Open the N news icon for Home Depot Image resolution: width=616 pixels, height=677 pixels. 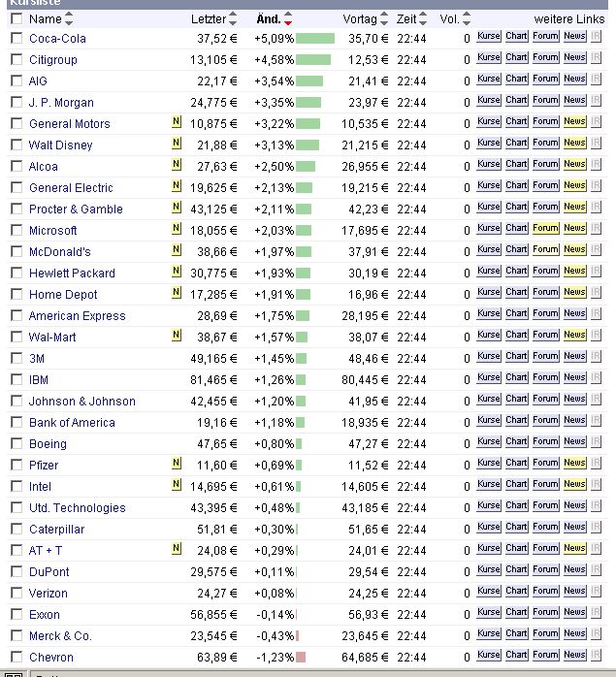pyautogui.click(x=177, y=292)
